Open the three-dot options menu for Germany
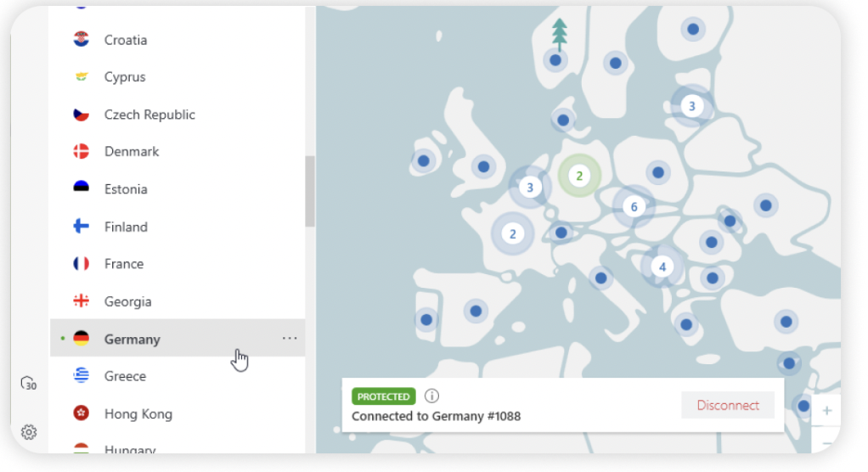Screen dimensions: 868x472 coord(290,339)
